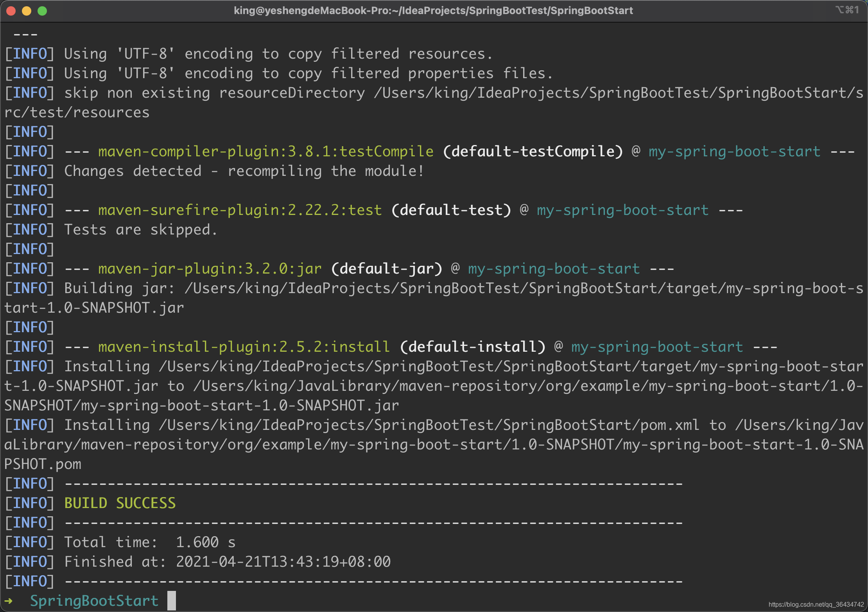Click the terminal window title text
This screenshot has height=612, width=868.
pos(433,11)
